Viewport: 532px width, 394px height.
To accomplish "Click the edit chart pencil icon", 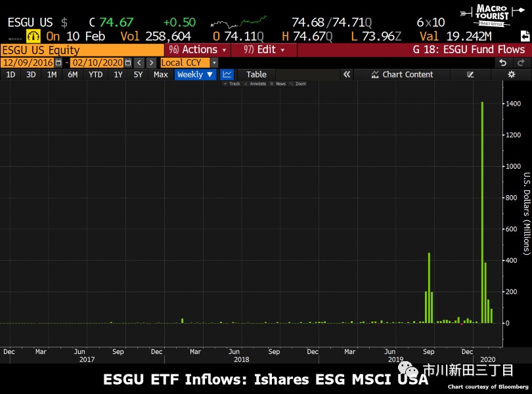I will point(470,75).
